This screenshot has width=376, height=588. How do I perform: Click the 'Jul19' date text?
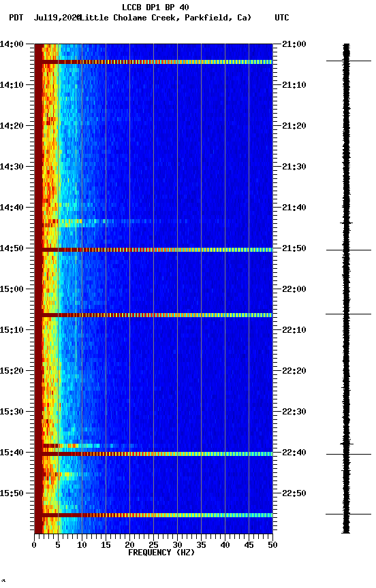(x=46, y=18)
